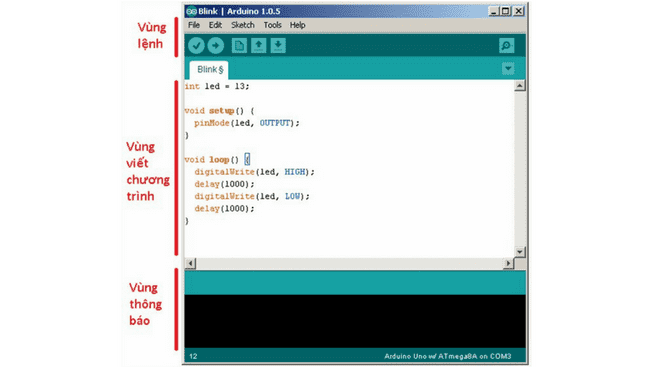Minimize the Arduino window
Viewport: 650px width, 367px height.
coord(493,11)
